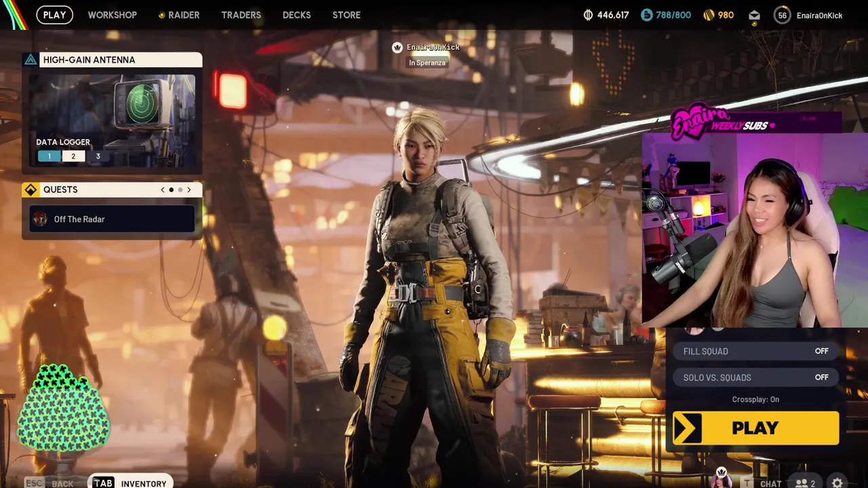Click the In Speranza status label
Image resolution: width=868 pixels, height=488 pixels.
tap(427, 63)
